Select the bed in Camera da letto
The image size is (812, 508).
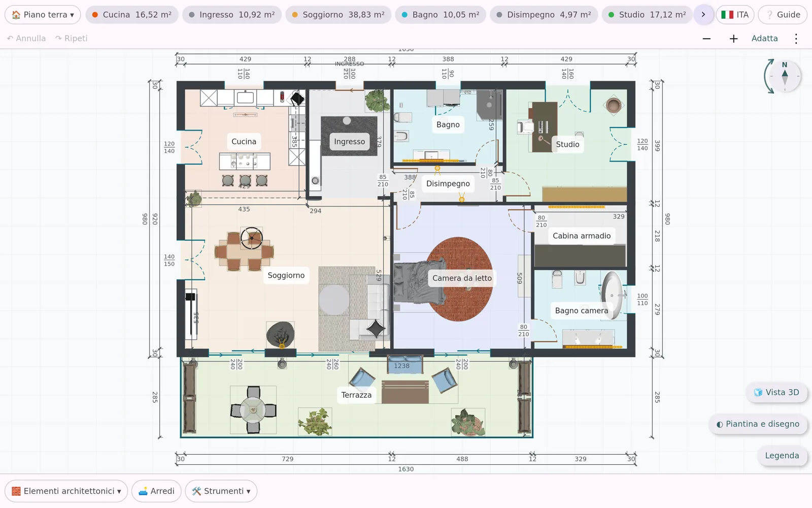419,282
